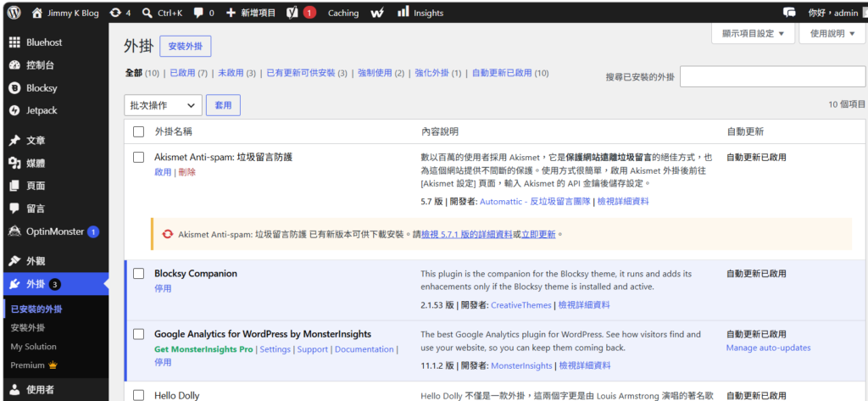Check the Blocksy Companion checkbox
The image size is (868, 401).
click(138, 274)
